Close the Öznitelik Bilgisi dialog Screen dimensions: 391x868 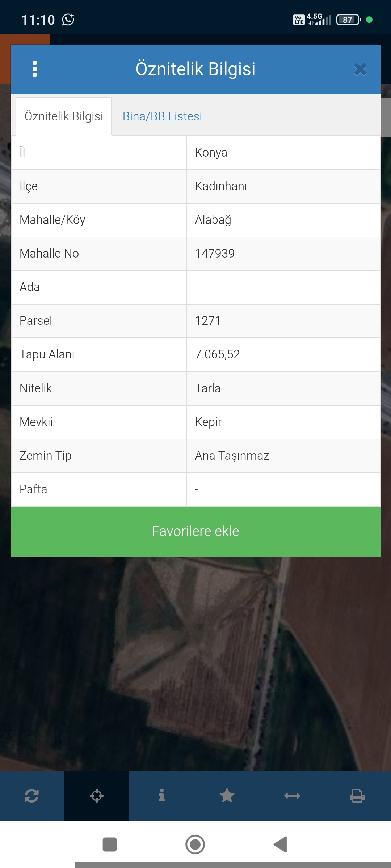(x=360, y=69)
